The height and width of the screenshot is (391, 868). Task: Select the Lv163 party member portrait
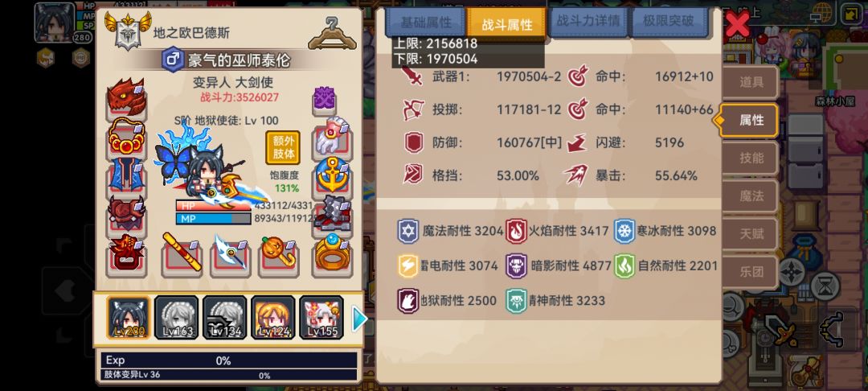[177, 317]
